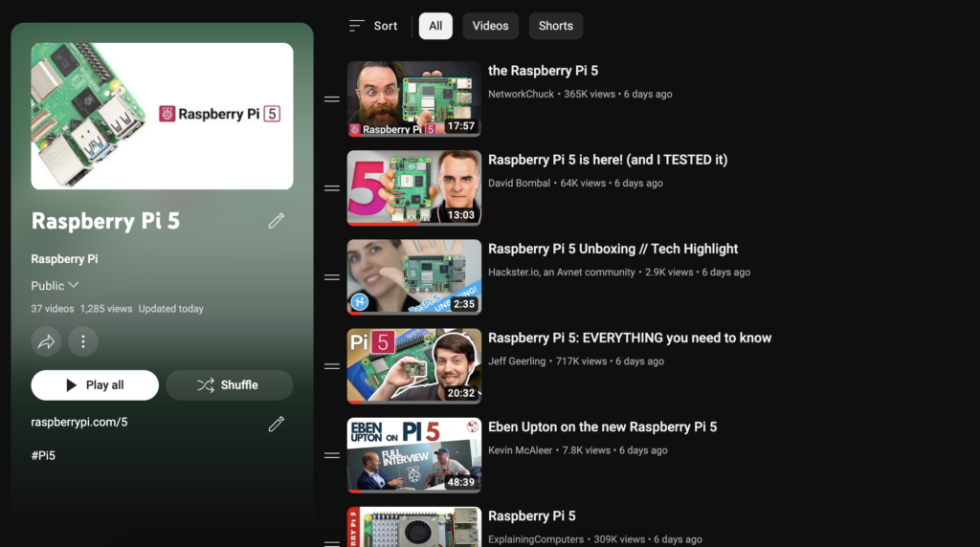Open the Sort menu
980x547 pixels.
pyautogui.click(x=373, y=26)
